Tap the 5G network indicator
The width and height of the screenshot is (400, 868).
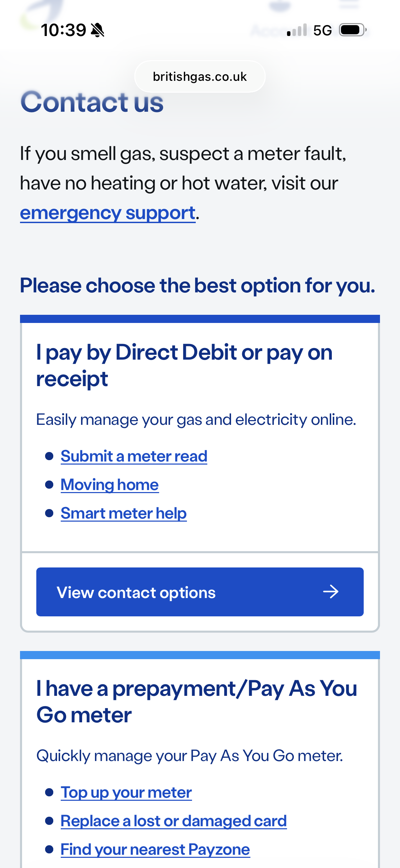click(x=322, y=31)
